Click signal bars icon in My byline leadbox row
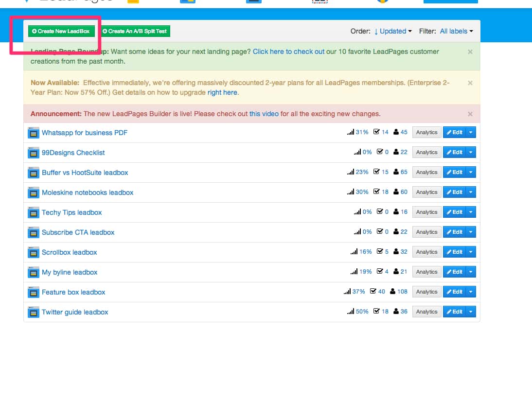This screenshot has height=402, width=532. point(354,272)
